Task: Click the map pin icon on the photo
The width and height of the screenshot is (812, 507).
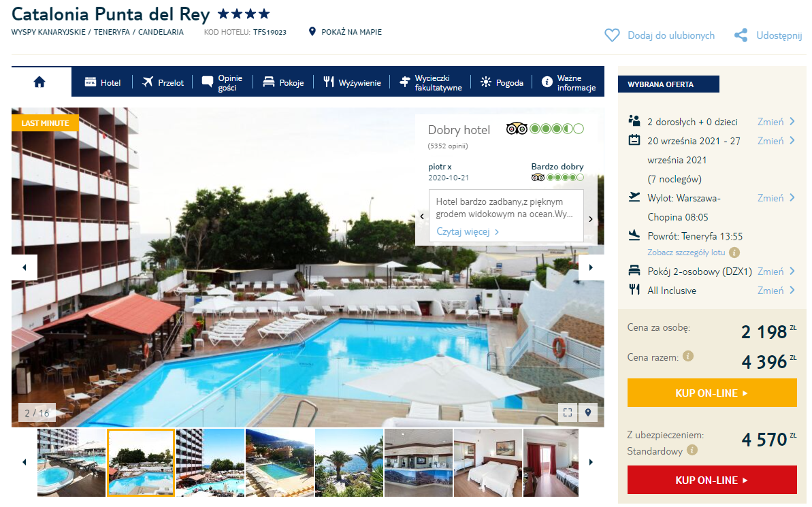Action: click(588, 412)
